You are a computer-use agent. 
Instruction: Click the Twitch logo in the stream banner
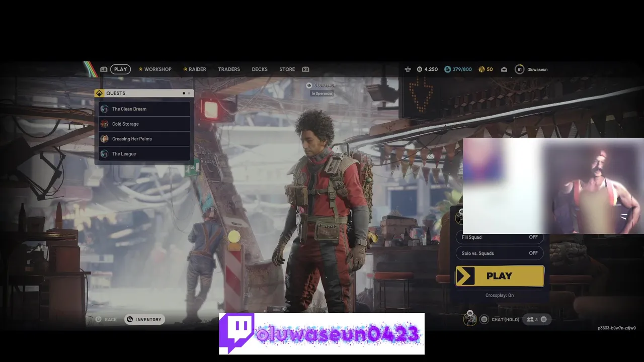[236, 333]
